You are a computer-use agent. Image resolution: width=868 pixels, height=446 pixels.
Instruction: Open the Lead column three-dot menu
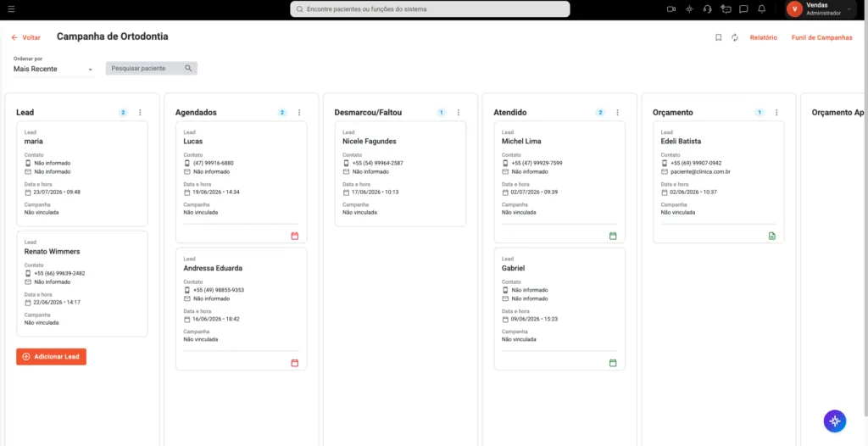tap(140, 113)
